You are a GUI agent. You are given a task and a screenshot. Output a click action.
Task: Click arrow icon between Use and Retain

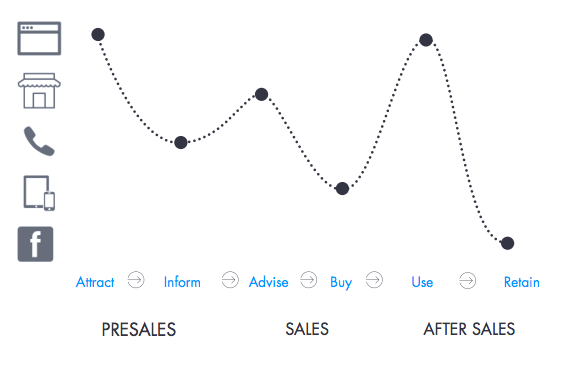click(x=467, y=280)
